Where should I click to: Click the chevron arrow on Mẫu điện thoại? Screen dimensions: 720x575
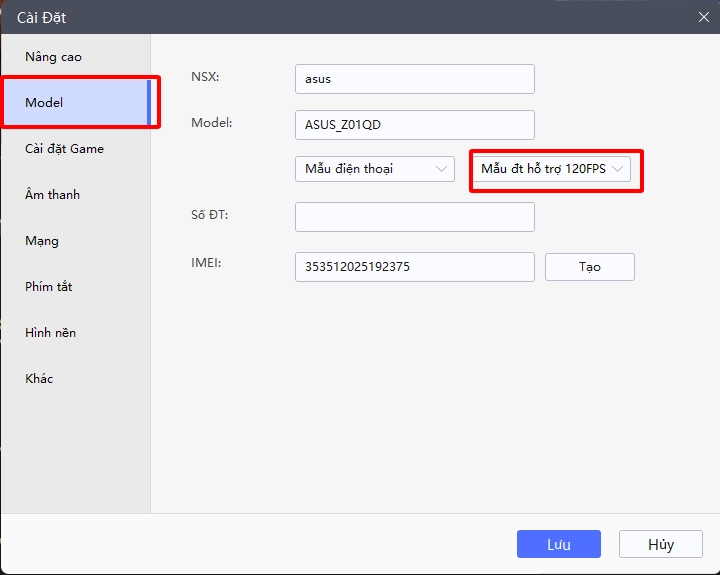click(x=442, y=169)
